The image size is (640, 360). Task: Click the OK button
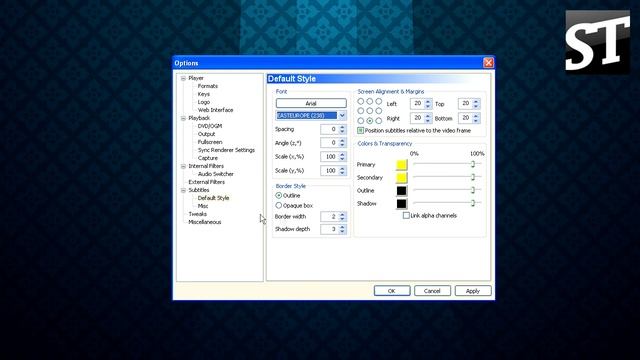(x=392, y=291)
